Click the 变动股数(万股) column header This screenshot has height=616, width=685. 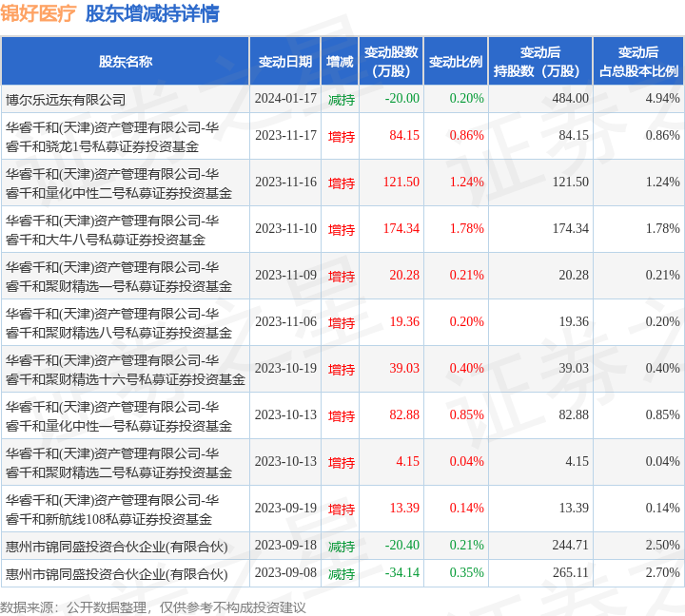pyautogui.click(x=391, y=62)
